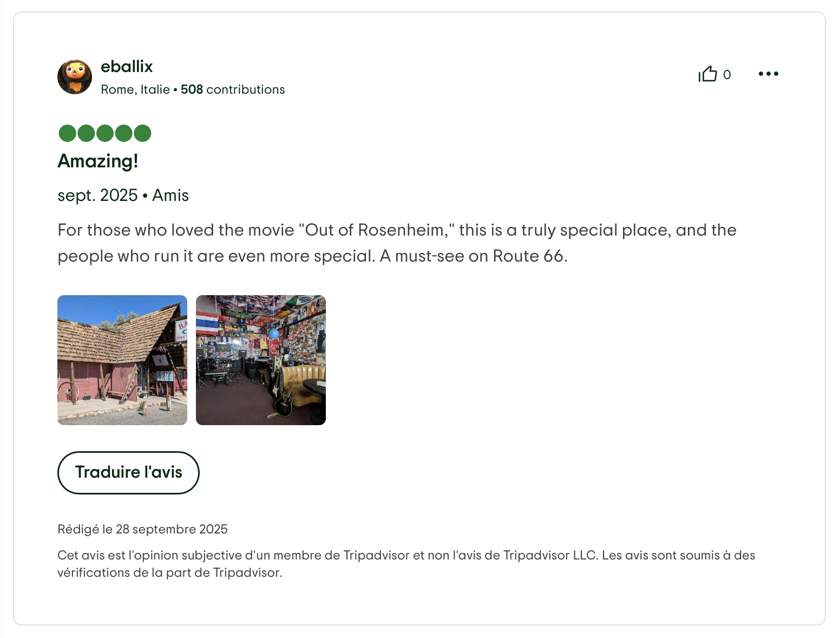Viewport: 840px width, 638px height.
Task: Click the "Rome, Italie" location text
Action: click(135, 89)
